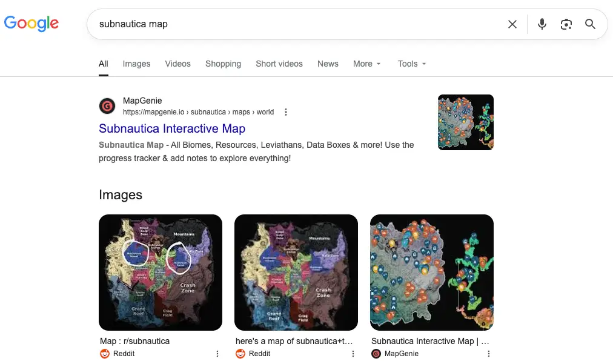Open the Short videos tab
The width and height of the screenshot is (613, 364).
[279, 64]
